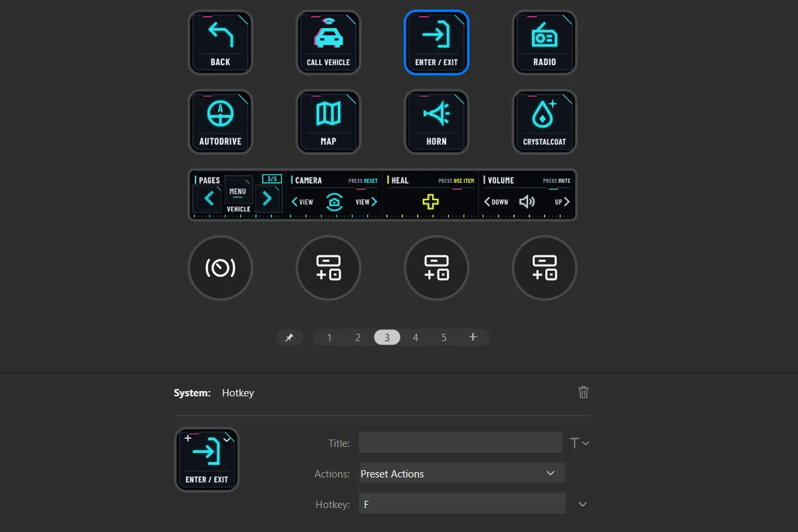Select fourth dial under VOLUME section
The image size is (798, 532).
point(545,268)
